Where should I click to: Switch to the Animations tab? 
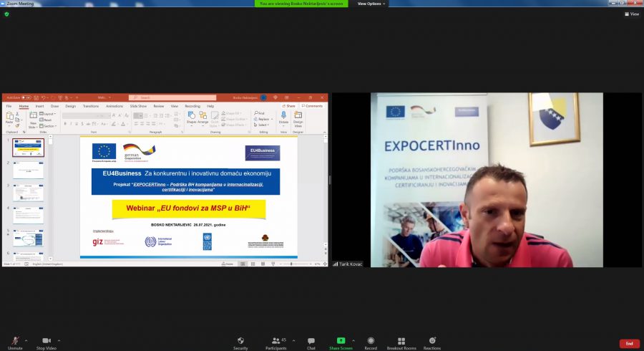(114, 106)
